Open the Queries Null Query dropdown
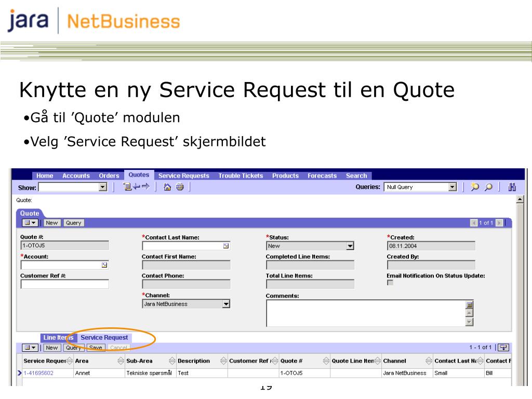 click(x=453, y=187)
